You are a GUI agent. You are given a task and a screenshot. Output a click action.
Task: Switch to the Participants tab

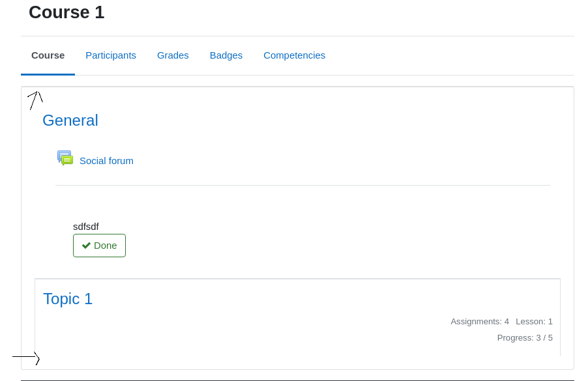coord(111,55)
